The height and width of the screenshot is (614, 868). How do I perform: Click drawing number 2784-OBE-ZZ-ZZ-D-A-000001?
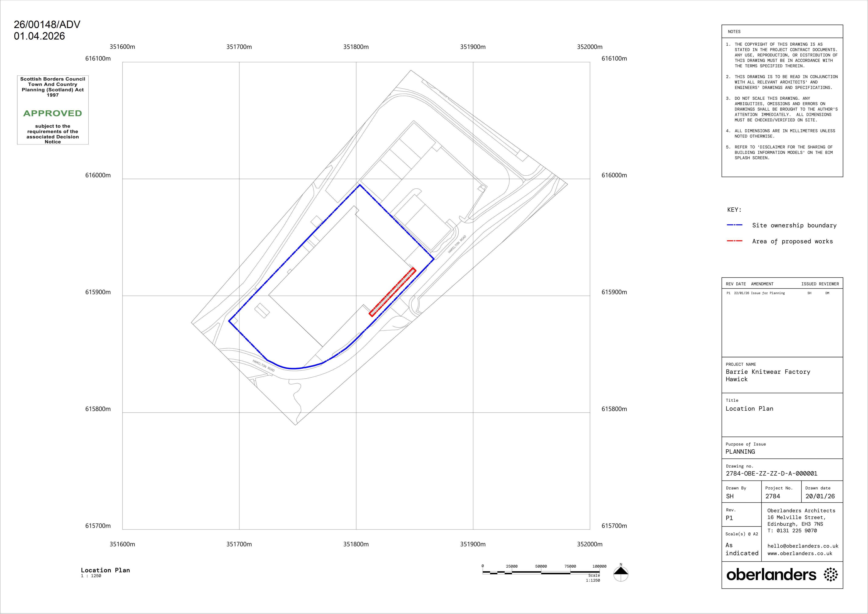click(x=772, y=473)
